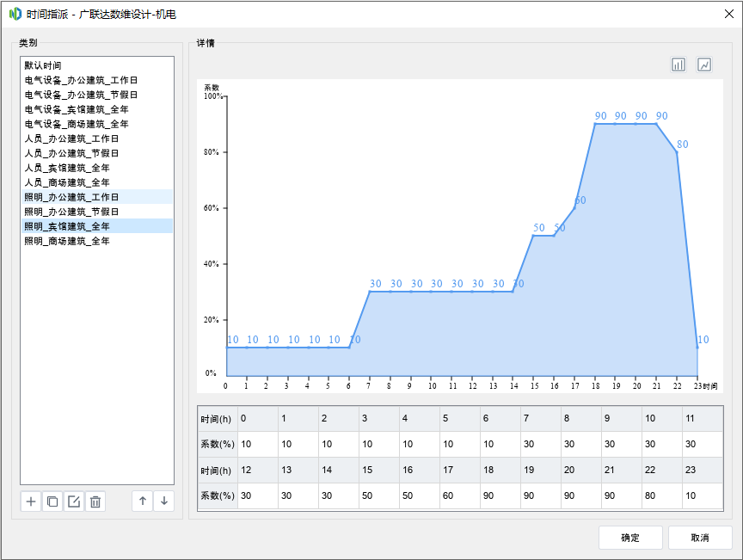Click the hour 14 time header cell
The image size is (743, 560).
pyautogui.click(x=339, y=470)
